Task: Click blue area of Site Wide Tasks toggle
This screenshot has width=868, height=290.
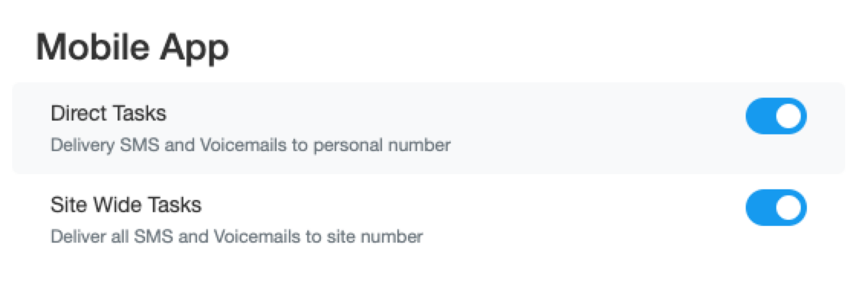Action: (x=760, y=208)
